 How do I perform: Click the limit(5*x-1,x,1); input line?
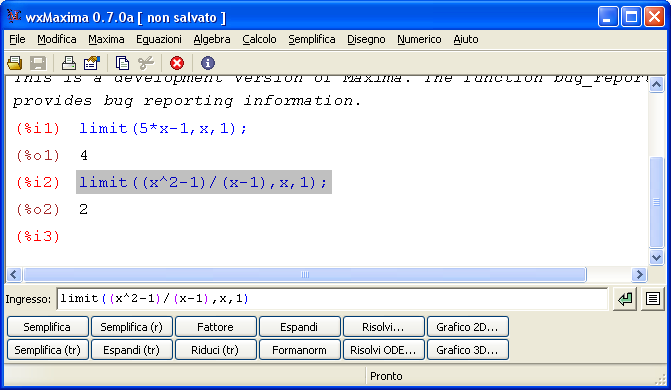click(163, 128)
